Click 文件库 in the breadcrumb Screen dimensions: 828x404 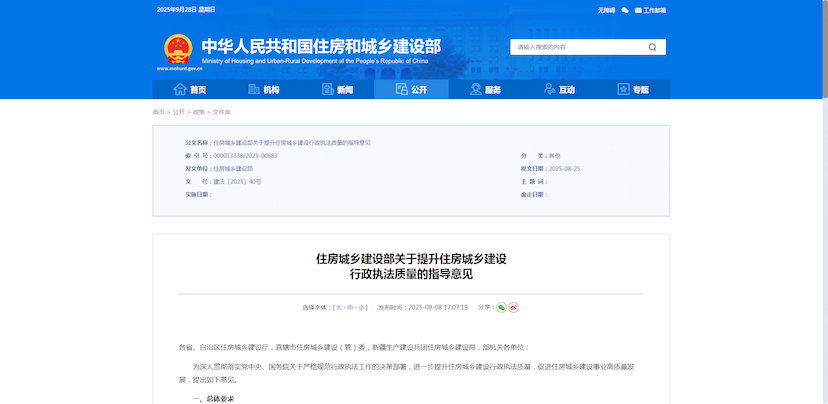221,112
